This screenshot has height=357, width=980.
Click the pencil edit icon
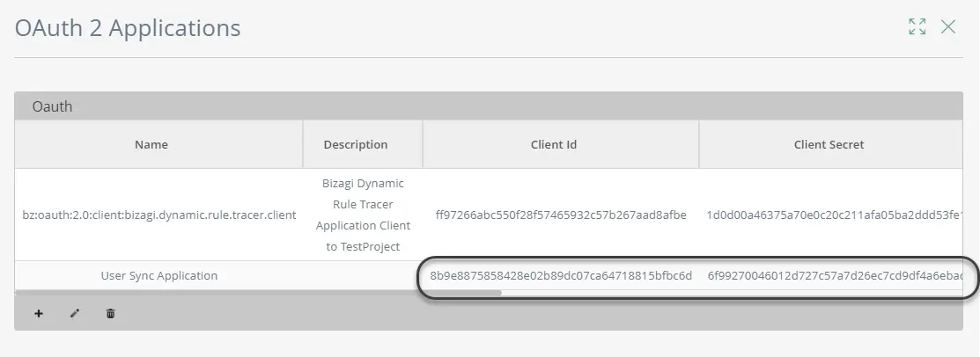pyautogui.click(x=75, y=313)
